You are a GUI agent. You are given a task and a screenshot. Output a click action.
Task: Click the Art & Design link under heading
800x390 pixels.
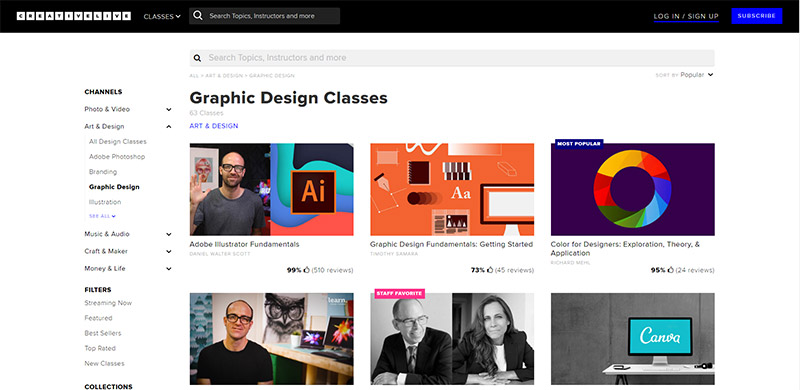click(x=214, y=126)
